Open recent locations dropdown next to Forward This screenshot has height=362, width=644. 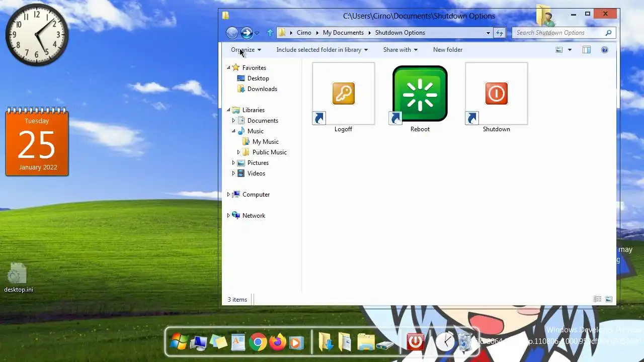tap(257, 33)
